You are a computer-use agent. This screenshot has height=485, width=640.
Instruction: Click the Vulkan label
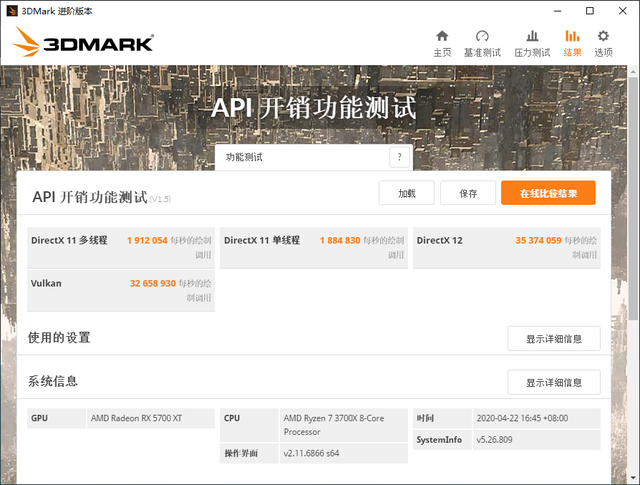tap(46, 283)
